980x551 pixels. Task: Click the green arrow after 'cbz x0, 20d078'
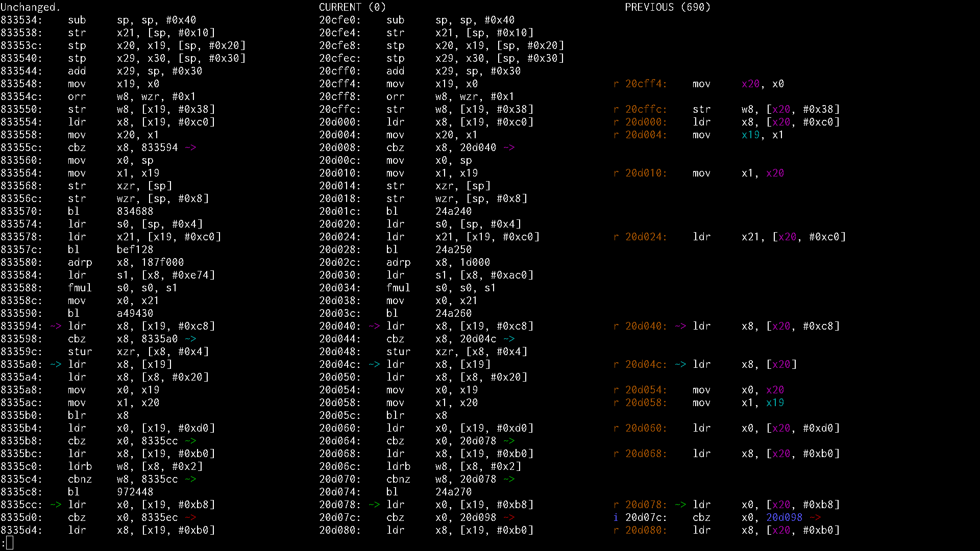coord(509,441)
